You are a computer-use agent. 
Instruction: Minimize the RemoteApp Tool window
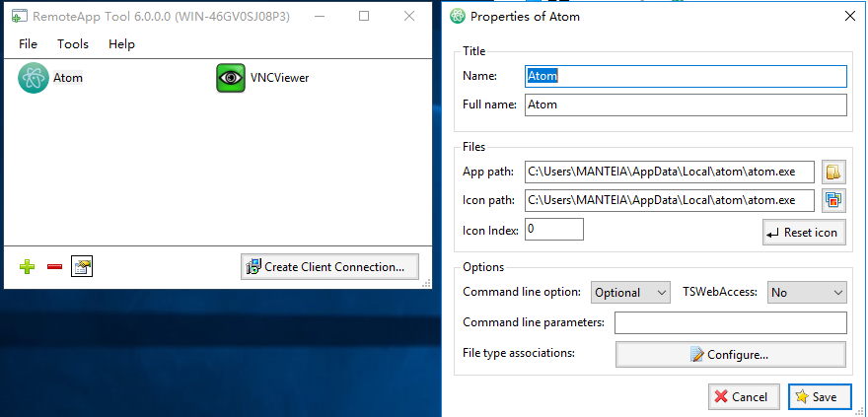click(319, 16)
